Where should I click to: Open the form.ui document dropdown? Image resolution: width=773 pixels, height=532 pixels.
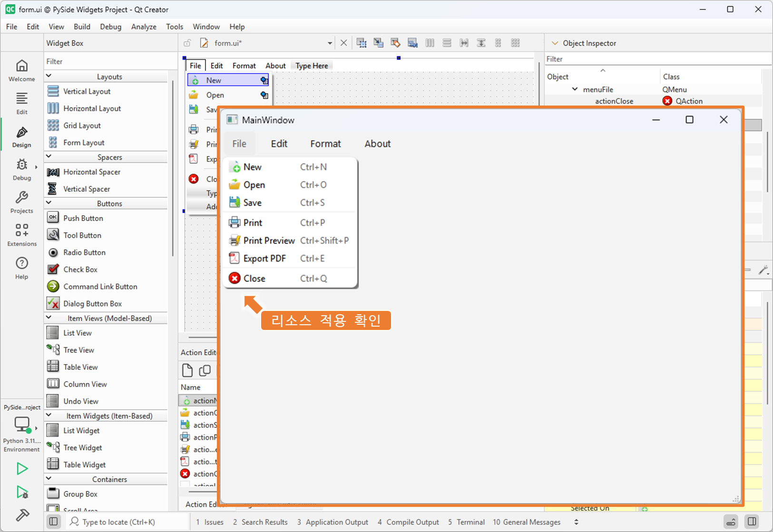pos(330,43)
